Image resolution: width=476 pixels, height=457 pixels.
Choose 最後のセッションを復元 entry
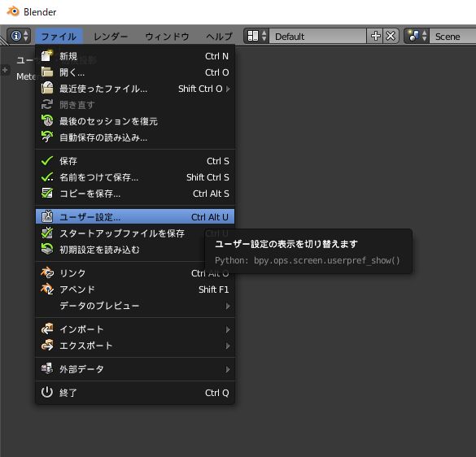pyautogui.click(x=135, y=121)
